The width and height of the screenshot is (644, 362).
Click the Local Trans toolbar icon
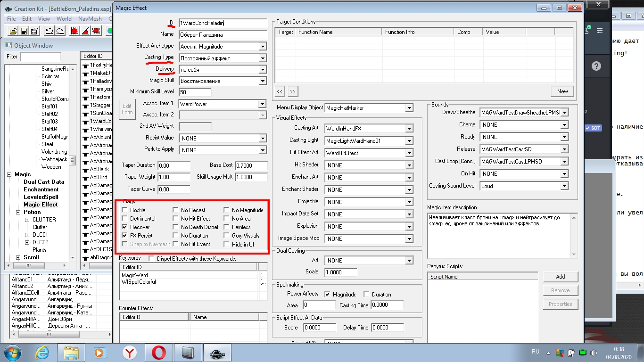pos(96,31)
